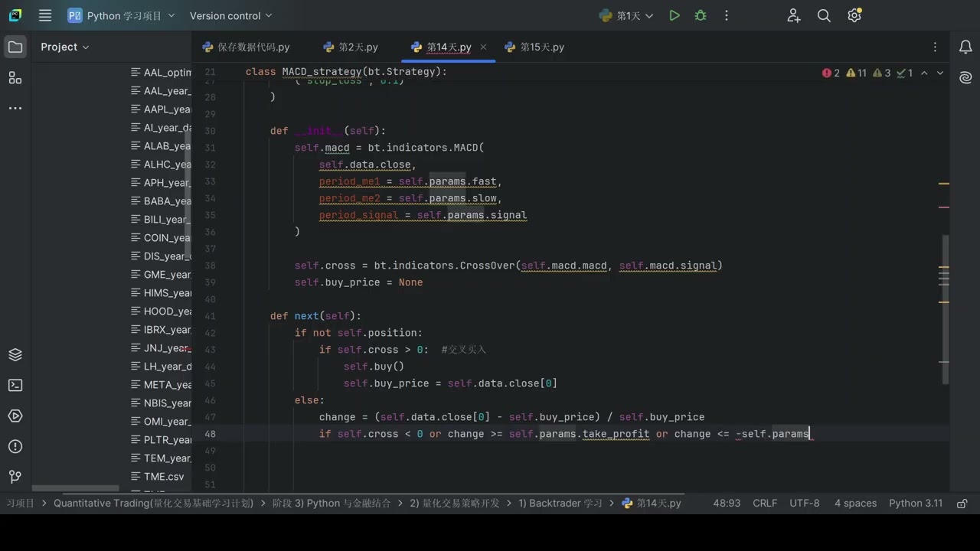Image resolution: width=980 pixels, height=551 pixels.
Task: Expand Project view options dropdown
Action: (65, 47)
